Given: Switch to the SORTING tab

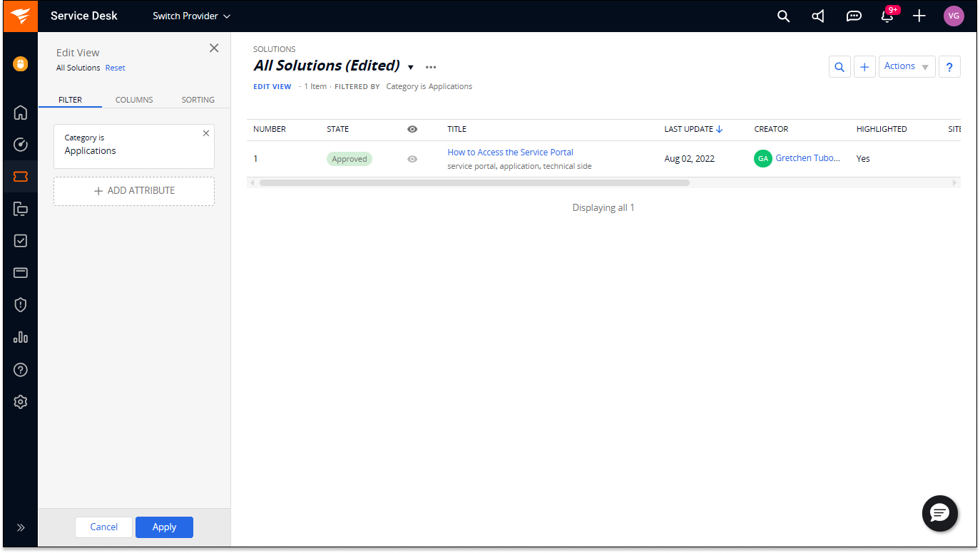Looking at the screenshot, I should coord(198,100).
